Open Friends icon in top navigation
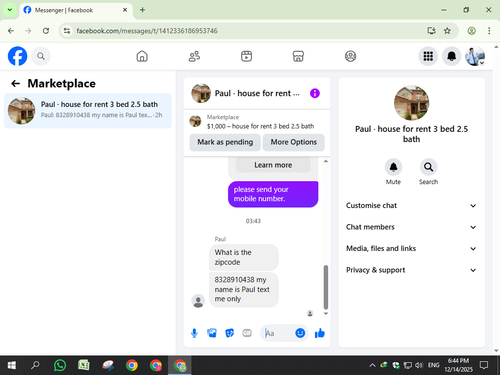Image resolution: width=500 pixels, height=375 pixels. click(x=194, y=56)
